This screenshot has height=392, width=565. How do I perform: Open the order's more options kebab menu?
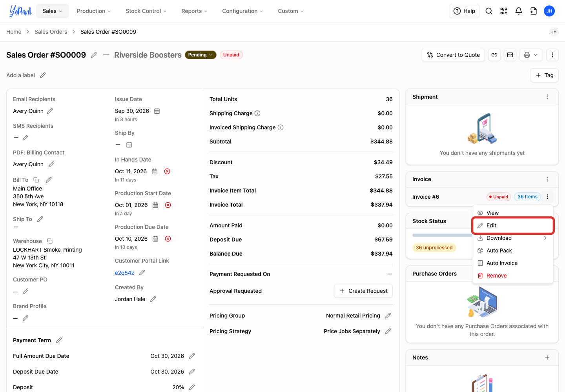point(552,55)
